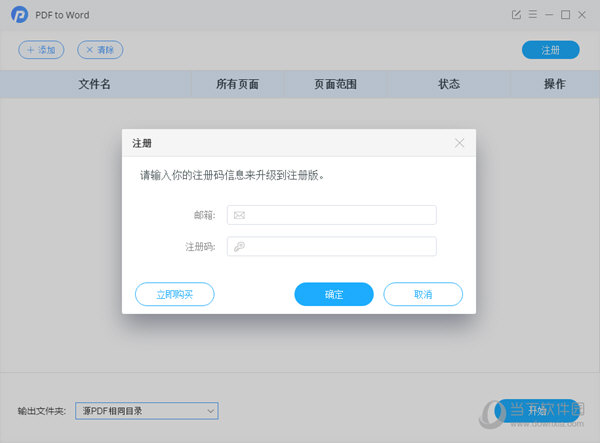This screenshot has height=443, width=600.
Task: Select the 页面范围 column header
Action: (336, 84)
